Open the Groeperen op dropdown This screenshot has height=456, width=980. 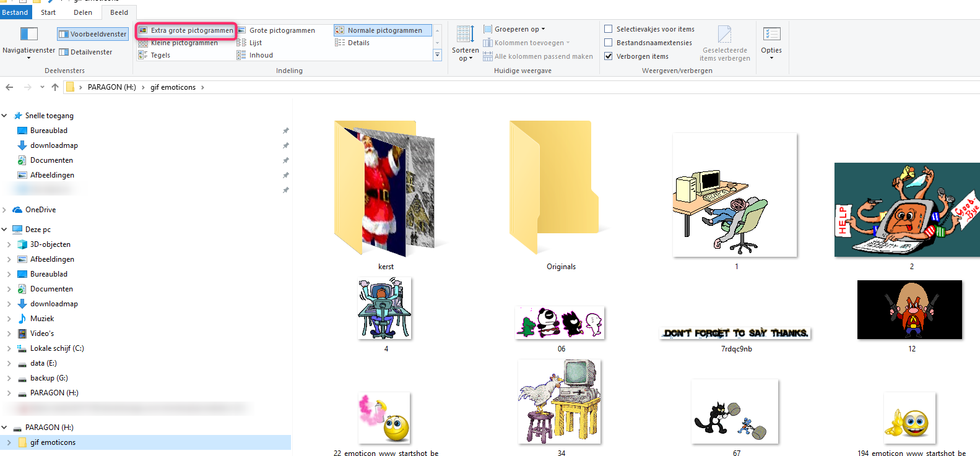[x=514, y=29]
